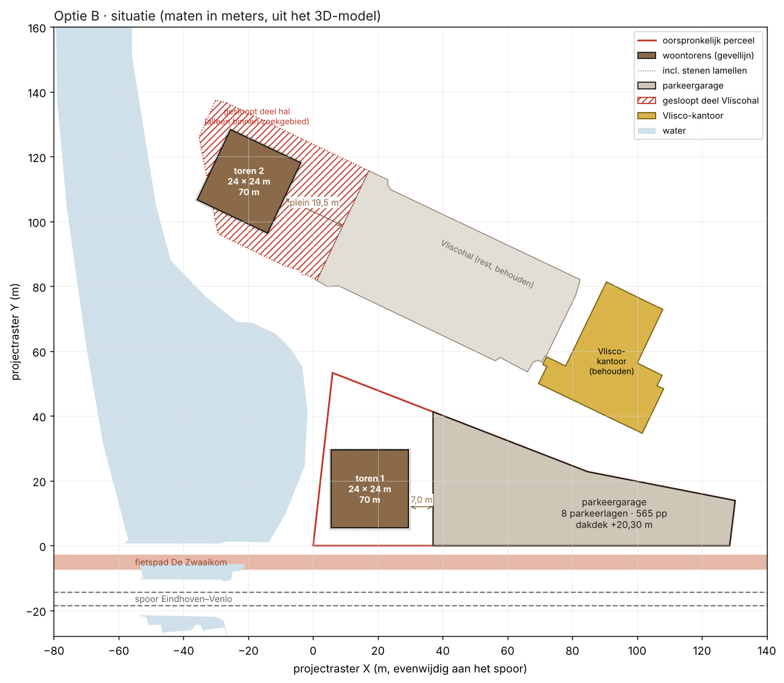Click the 'toren 2 24 × 24 m' label
The width and height of the screenshot is (784, 683).
249,181
